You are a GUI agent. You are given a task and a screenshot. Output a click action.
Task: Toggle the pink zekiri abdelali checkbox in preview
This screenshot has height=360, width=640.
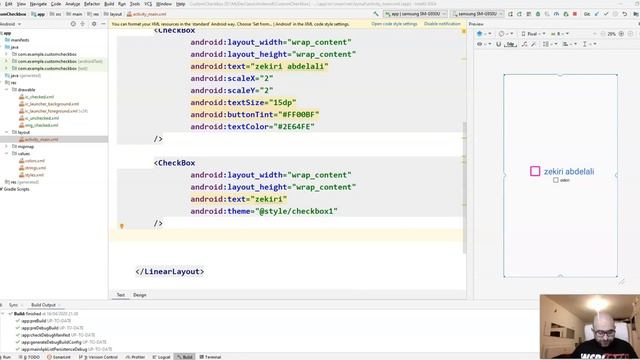point(535,171)
